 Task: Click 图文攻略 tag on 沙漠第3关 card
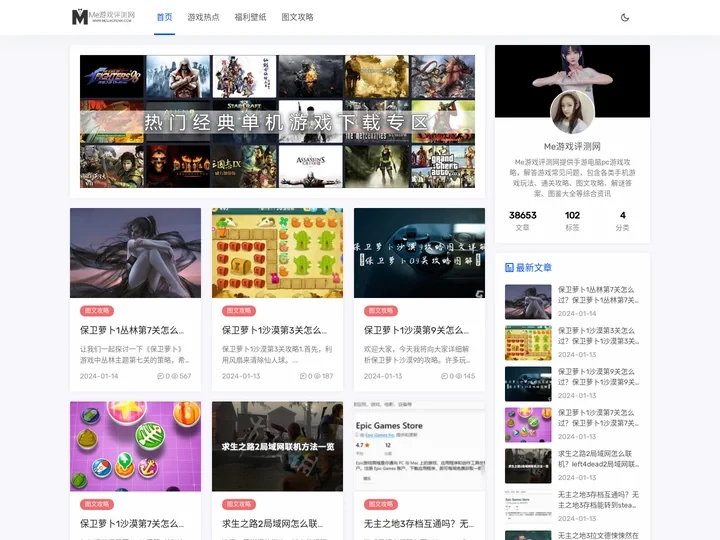239,311
